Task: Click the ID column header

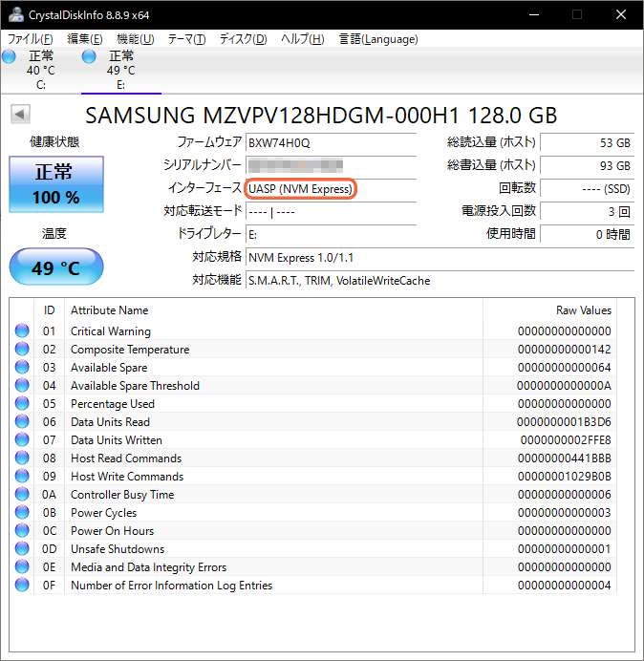Action: point(50,310)
